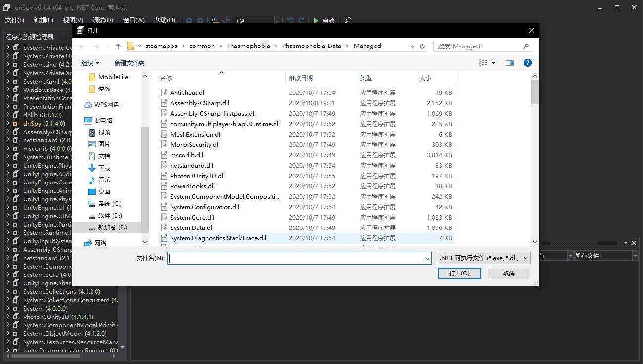Select Assembly-CSharp.dll file
Image resolution: width=643 pixels, height=364 pixels.
pyautogui.click(x=199, y=103)
